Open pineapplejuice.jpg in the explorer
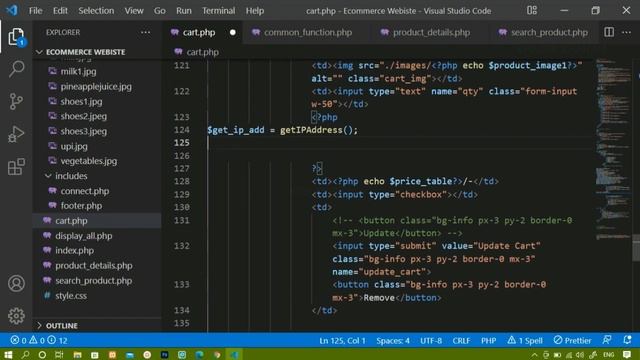This screenshot has height=360, width=640. [x=96, y=87]
